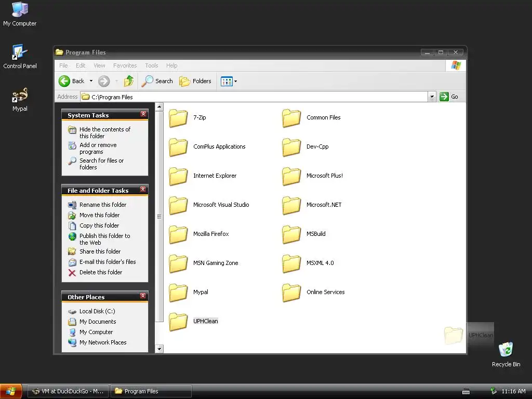532x399 pixels.
Task: Open the Views dropdown arrow
Action: point(235,81)
